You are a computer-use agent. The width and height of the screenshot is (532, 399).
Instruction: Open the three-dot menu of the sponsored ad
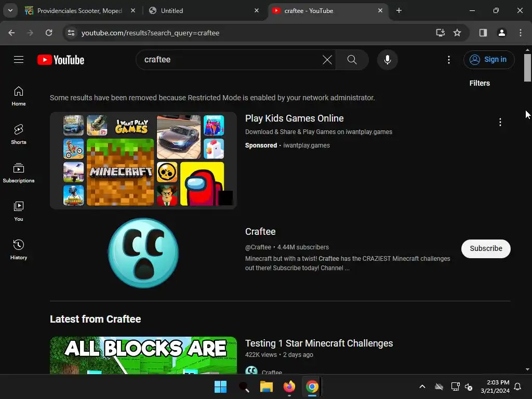500,122
